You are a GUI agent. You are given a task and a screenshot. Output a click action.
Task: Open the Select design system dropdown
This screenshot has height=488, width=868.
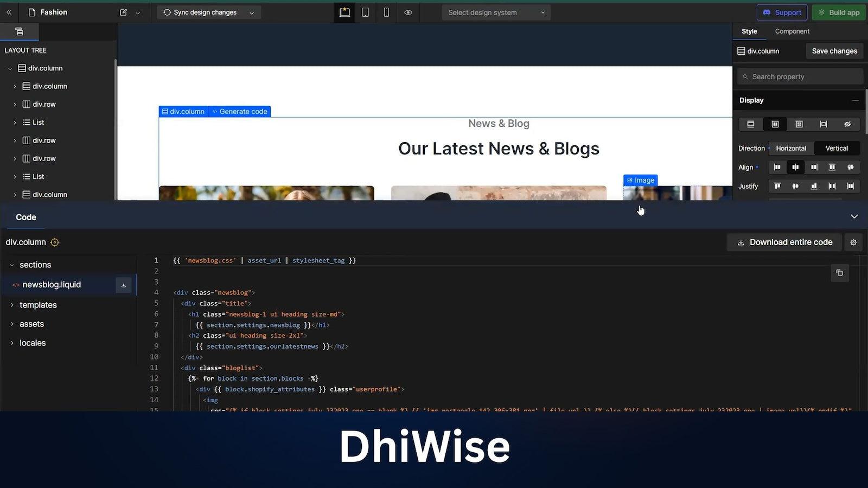point(495,12)
